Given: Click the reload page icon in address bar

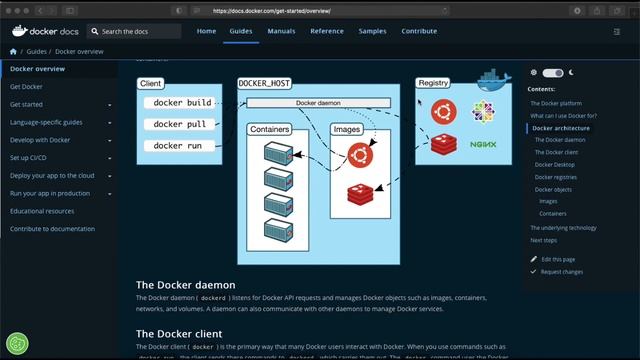Looking at the screenshot, I should (444, 11).
